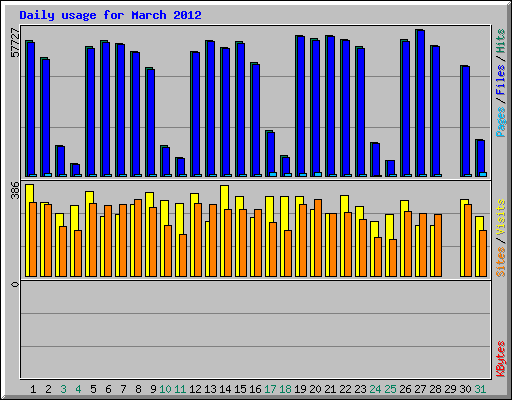Select the 386 axis maximum label
512x400 pixels.
[15, 190]
